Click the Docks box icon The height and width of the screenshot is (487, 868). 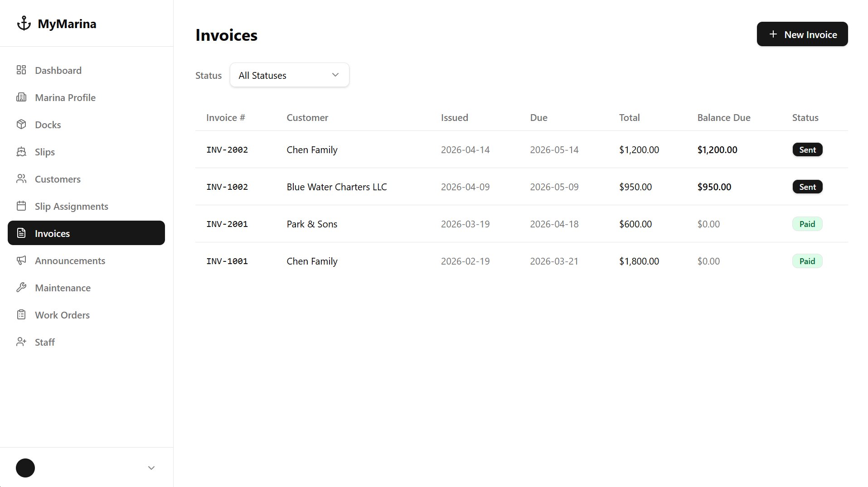pos(22,124)
